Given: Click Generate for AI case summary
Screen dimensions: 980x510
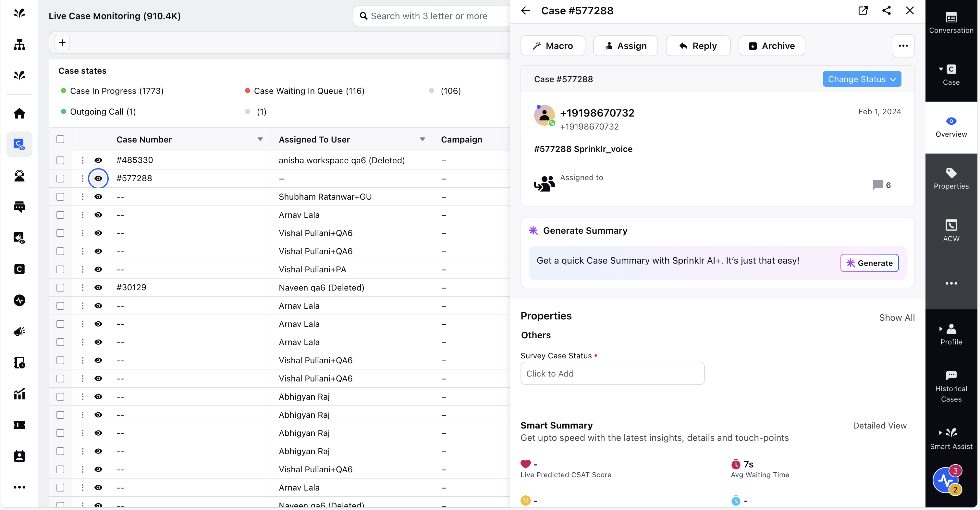Looking at the screenshot, I should [869, 263].
